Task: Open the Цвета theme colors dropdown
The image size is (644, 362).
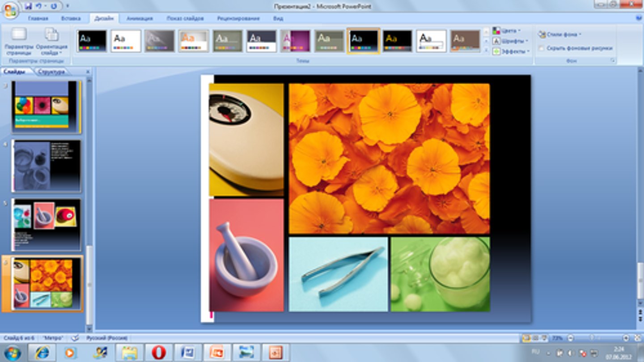Action: tap(507, 31)
